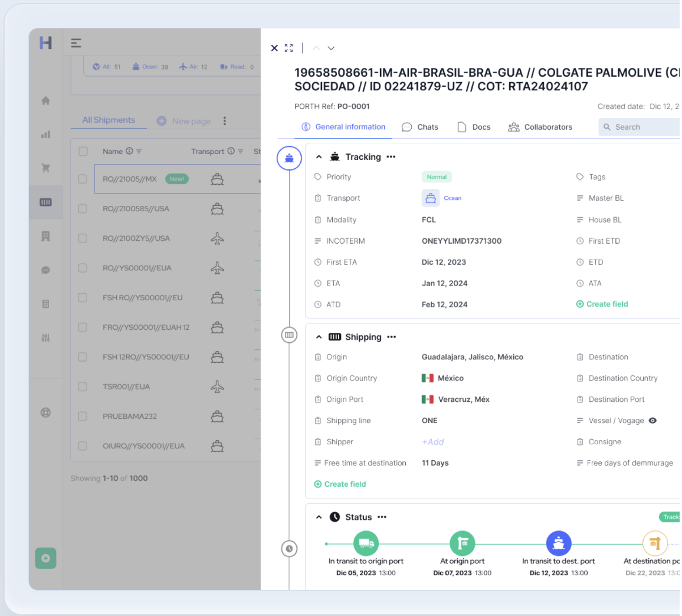Check the select-all checkbox in table header
This screenshot has height=616, width=682.
pyautogui.click(x=83, y=152)
